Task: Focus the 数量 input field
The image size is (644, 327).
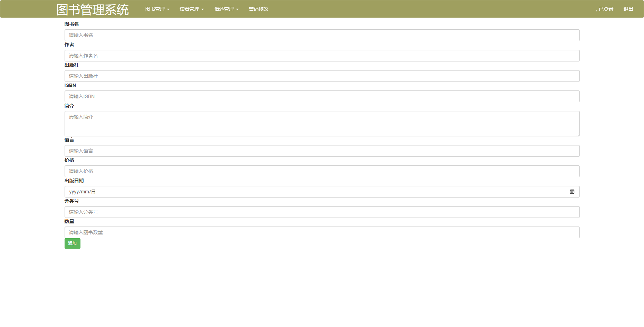Action: (322, 232)
